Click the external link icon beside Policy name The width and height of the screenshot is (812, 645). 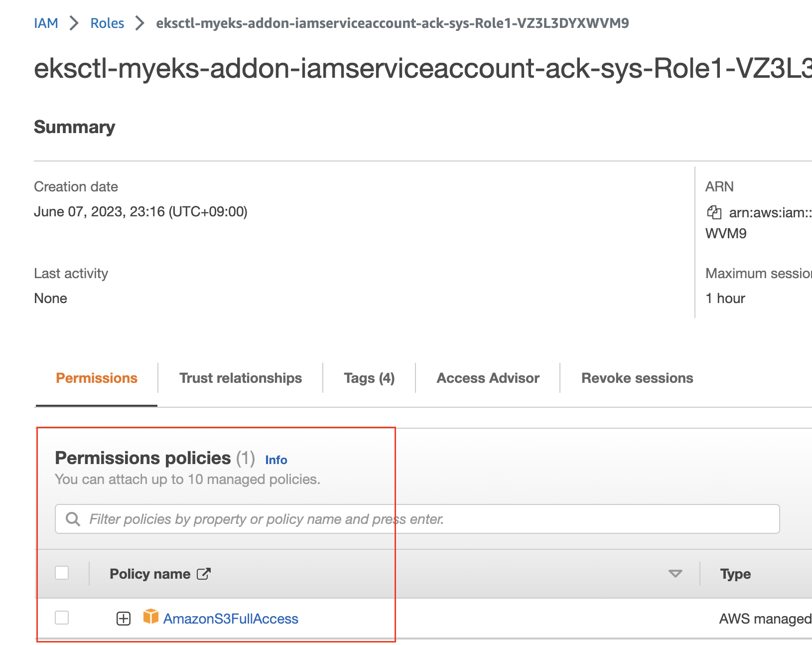(204, 574)
